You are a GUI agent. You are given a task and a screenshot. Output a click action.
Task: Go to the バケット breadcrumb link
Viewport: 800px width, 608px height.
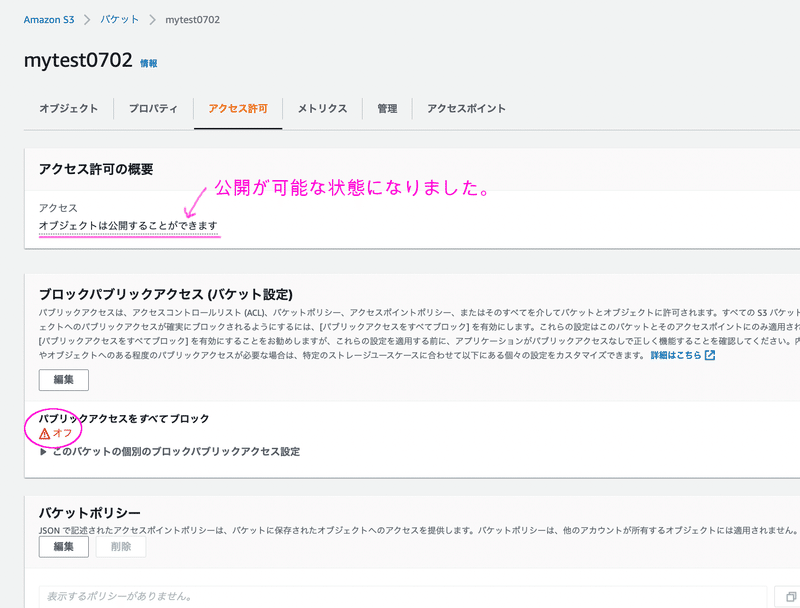[119, 20]
